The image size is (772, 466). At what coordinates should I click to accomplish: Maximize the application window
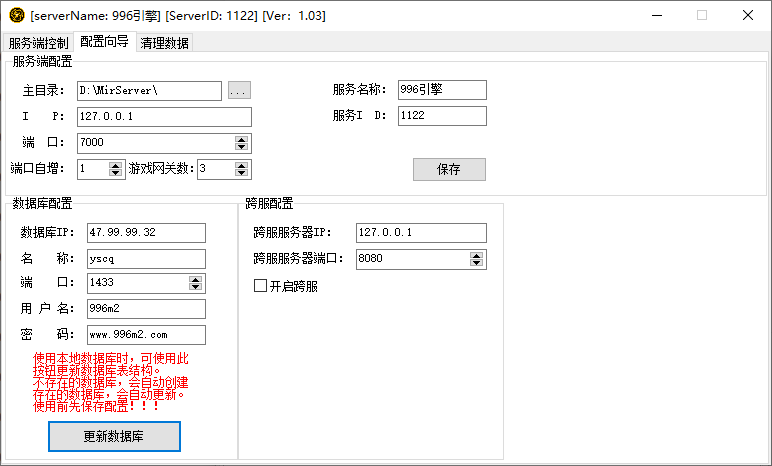pos(701,16)
